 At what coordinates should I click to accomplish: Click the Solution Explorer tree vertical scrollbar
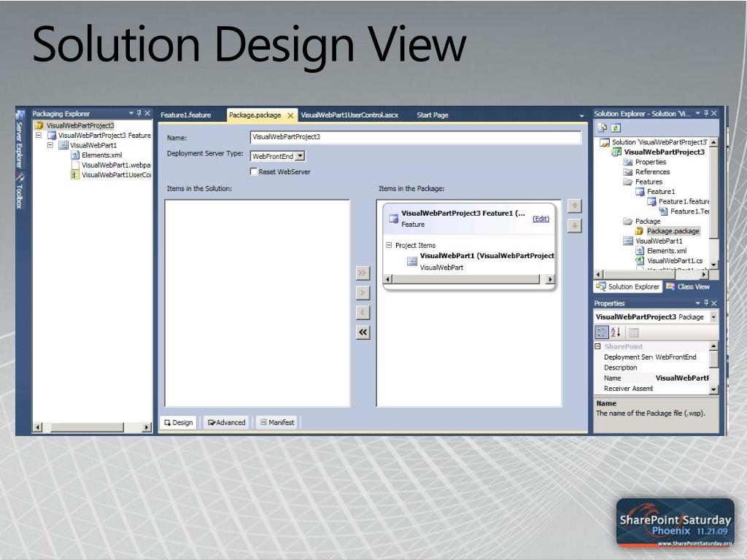[713, 203]
